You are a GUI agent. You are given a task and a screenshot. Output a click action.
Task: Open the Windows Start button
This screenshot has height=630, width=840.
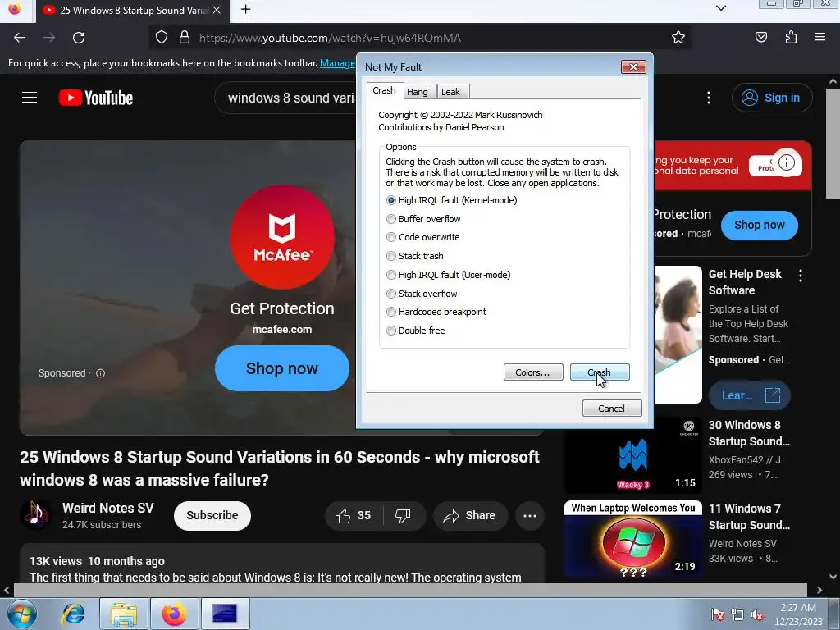coord(21,614)
